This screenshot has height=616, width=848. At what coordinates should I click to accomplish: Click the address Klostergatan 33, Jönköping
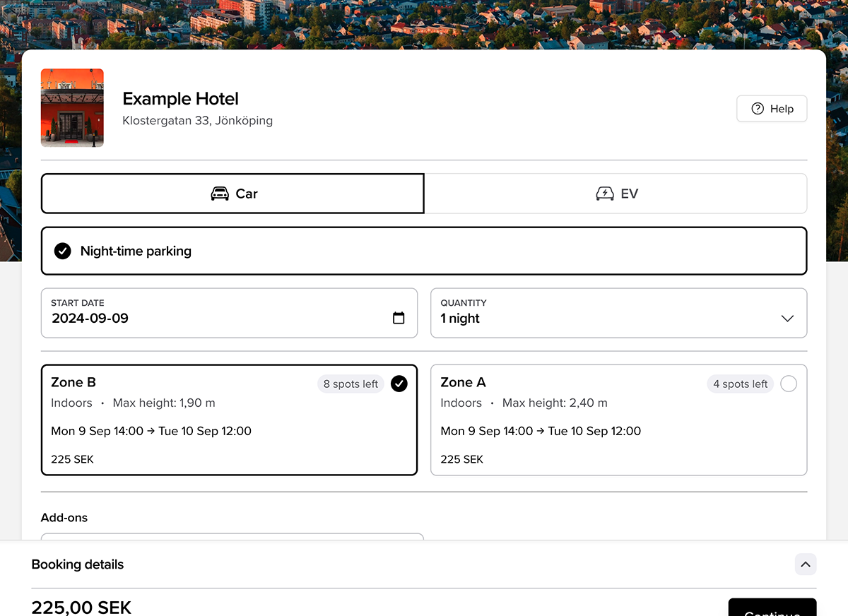click(x=198, y=121)
